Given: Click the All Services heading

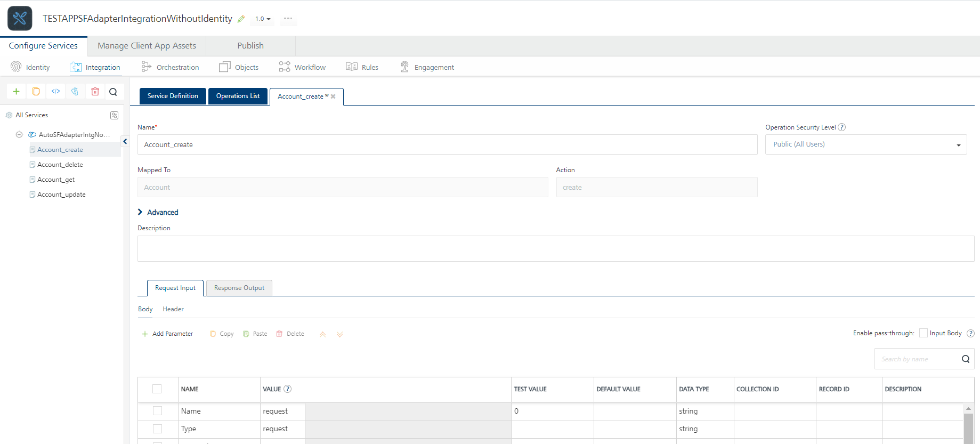Looking at the screenshot, I should (32, 115).
